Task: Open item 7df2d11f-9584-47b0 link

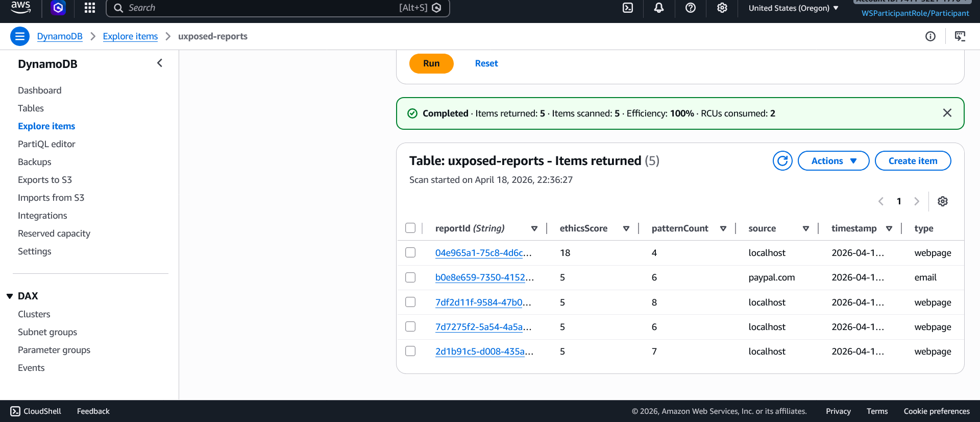Action: (x=483, y=302)
